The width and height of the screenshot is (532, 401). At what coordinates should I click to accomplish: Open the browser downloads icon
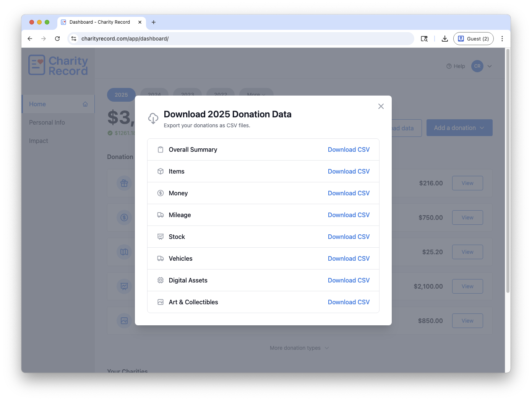(x=444, y=38)
